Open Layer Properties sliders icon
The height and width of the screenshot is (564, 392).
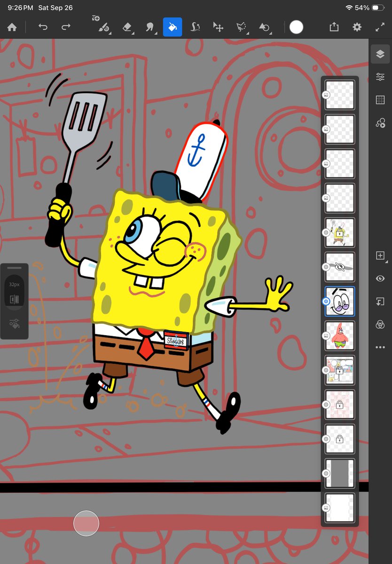(380, 77)
